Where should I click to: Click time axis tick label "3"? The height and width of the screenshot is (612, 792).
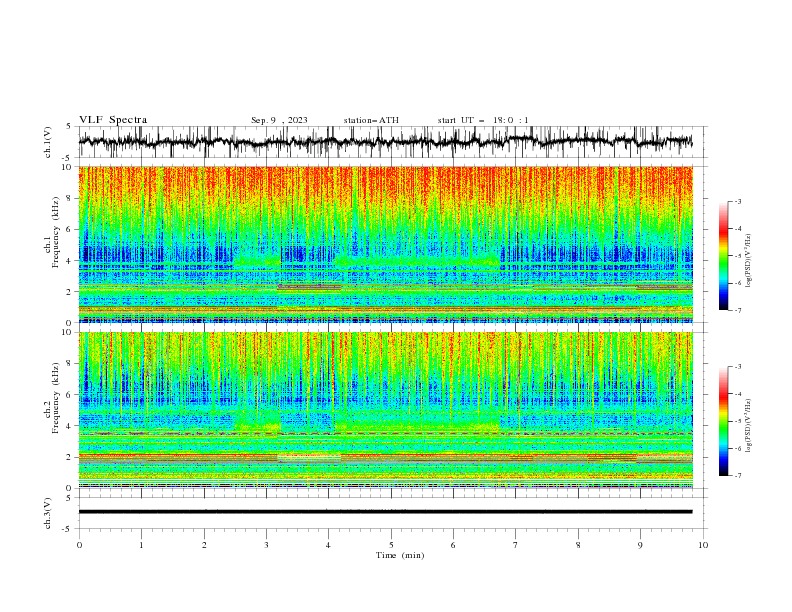tap(266, 545)
